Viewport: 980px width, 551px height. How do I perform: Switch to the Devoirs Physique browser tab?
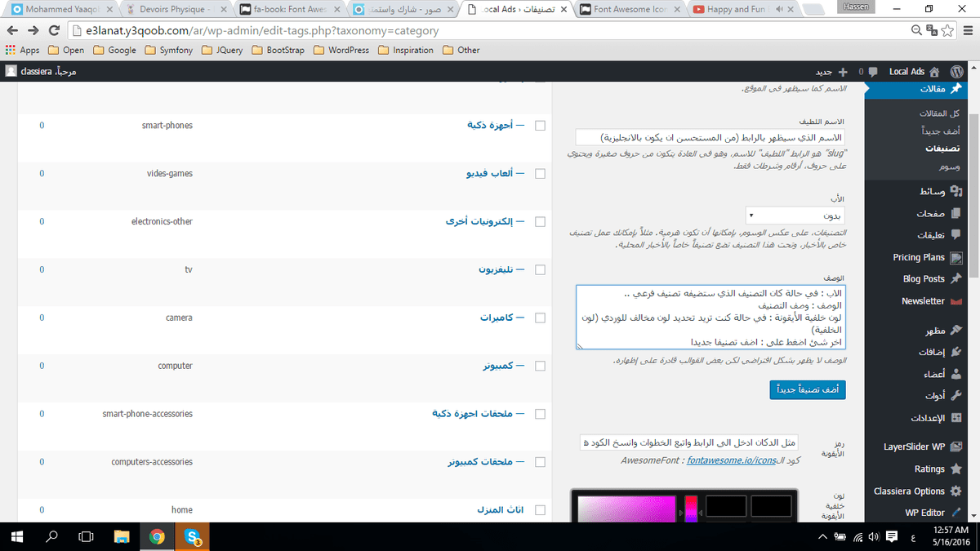click(176, 10)
